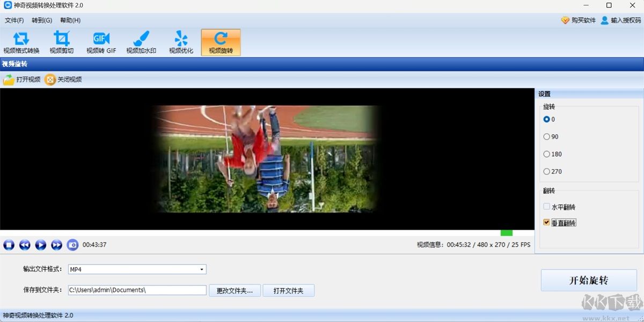
Task: Maximize the application window
Action: coord(609,5)
